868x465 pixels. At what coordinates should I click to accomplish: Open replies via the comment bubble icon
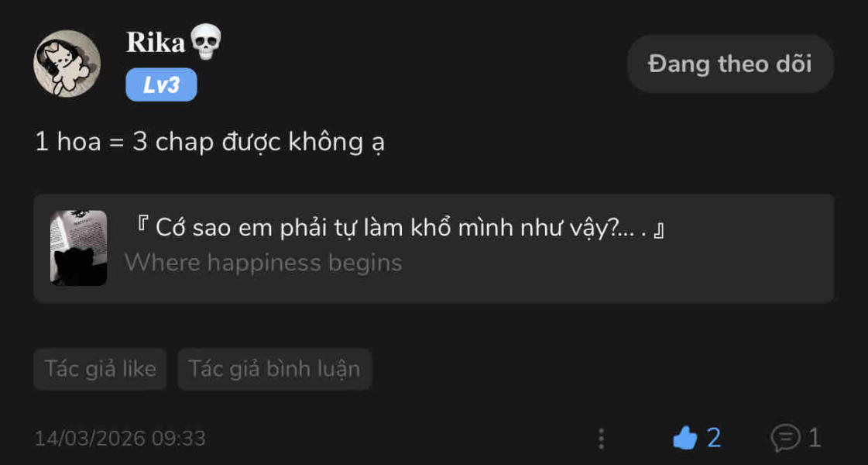pos(785,439)
